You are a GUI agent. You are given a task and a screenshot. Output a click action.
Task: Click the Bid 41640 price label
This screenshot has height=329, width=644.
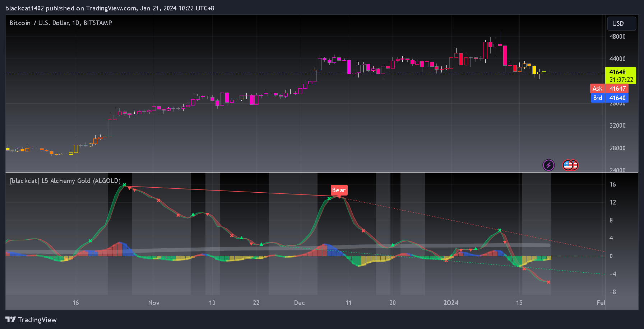pyautogui.click(x=609, y=98)
